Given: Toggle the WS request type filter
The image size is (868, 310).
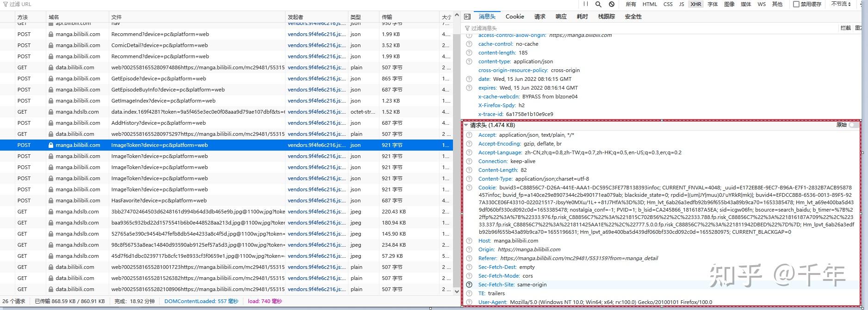Looking at the screenshot, I should [x=762, y=4].
